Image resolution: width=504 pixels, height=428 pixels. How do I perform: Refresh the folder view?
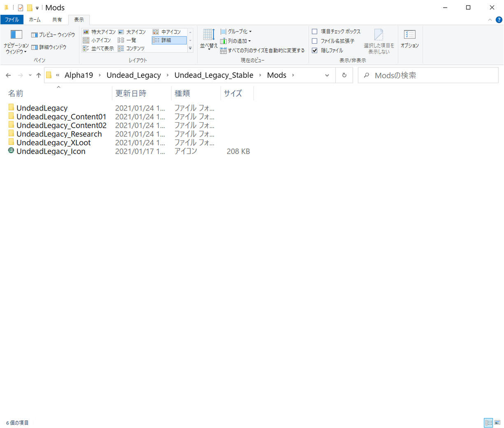point(344,75)
